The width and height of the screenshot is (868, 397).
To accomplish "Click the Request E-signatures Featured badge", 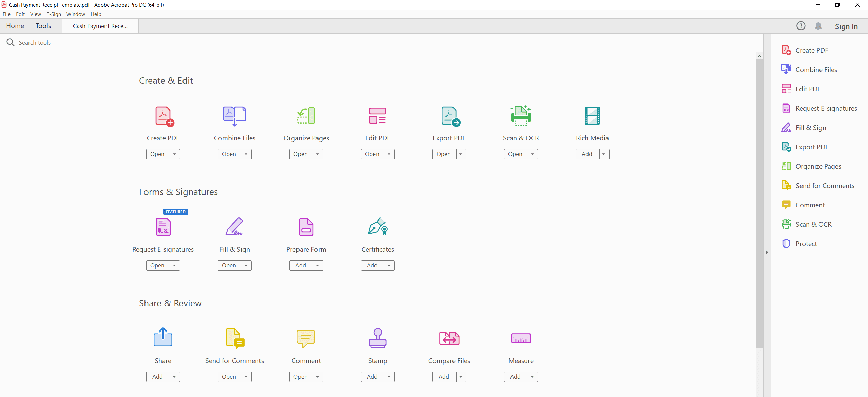I will [x=175, y=211].
